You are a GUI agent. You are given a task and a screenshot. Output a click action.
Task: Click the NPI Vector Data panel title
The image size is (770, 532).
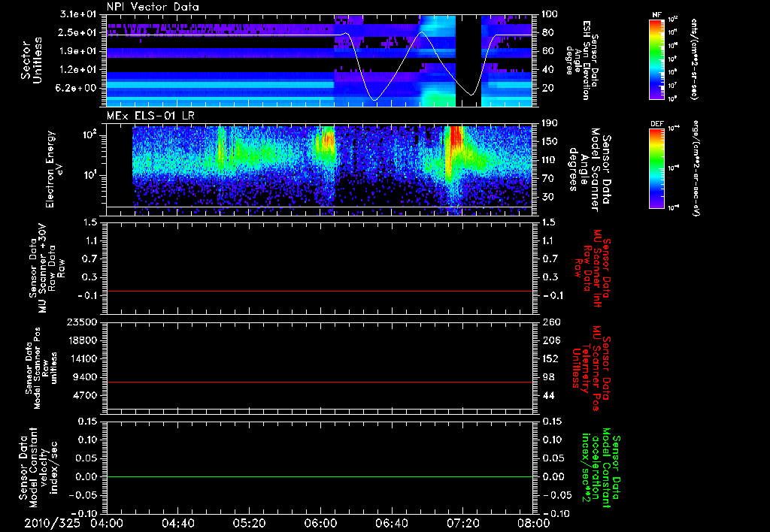coord(153,7)
